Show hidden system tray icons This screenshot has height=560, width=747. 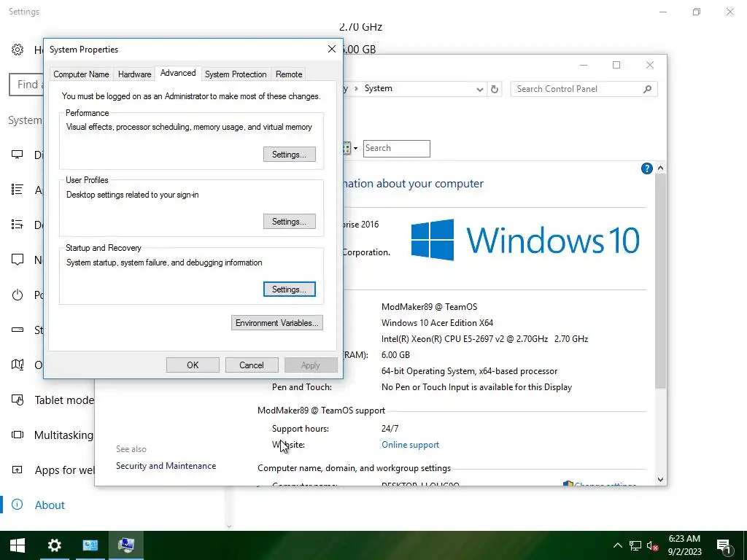pos(617,545)
